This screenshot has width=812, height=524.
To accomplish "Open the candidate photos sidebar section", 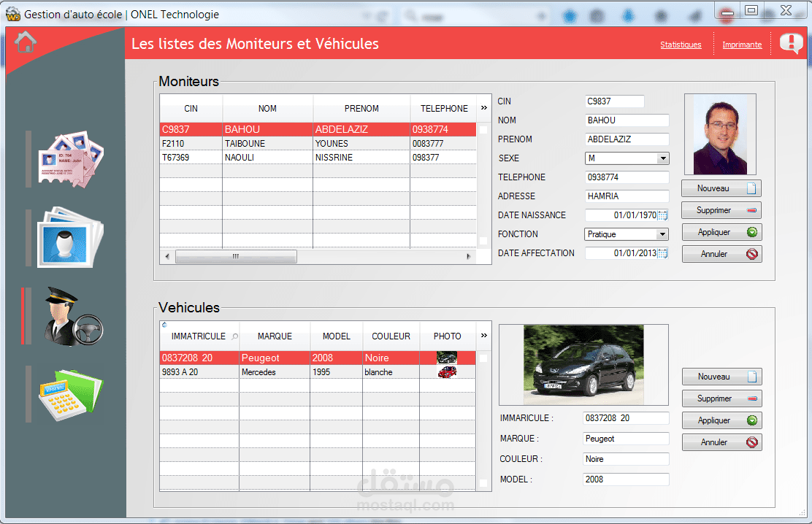I will pos(71,238).
